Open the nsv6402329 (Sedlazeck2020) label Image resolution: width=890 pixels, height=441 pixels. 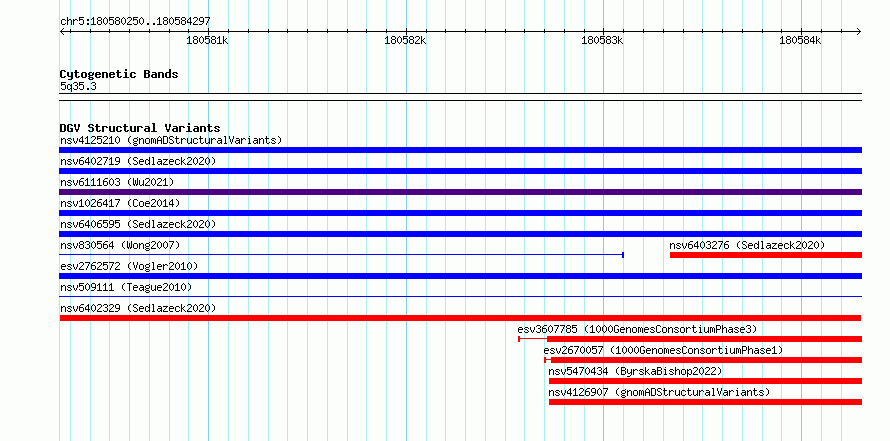click(x=138, y=308)
